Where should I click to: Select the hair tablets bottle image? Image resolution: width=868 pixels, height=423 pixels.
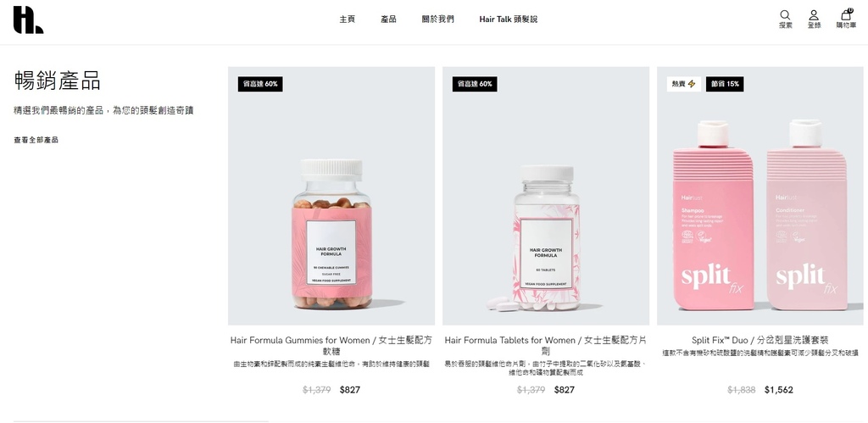[x=545, y=196]
